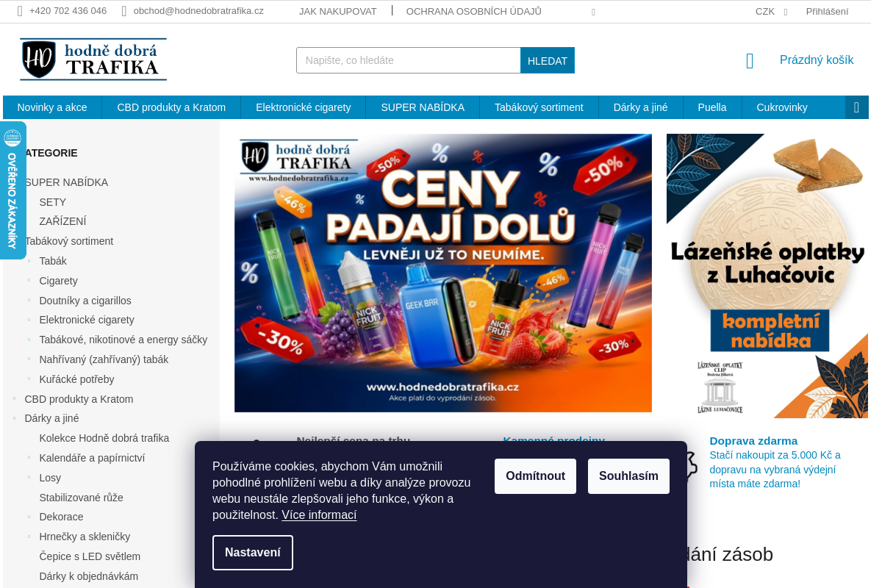Viewport: 882px width, 588px height.
Task: Open the Dekorace category
Action: tap(62, 517)
